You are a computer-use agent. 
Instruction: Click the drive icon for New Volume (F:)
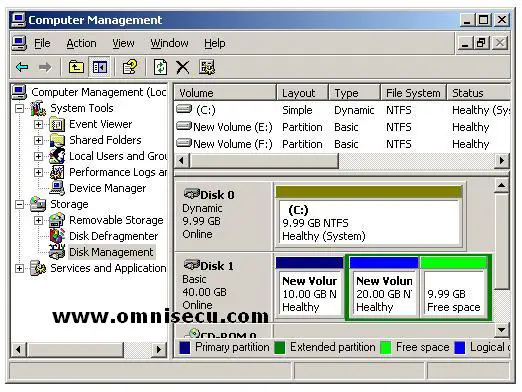pyautogui.click(x=184, y=143)
